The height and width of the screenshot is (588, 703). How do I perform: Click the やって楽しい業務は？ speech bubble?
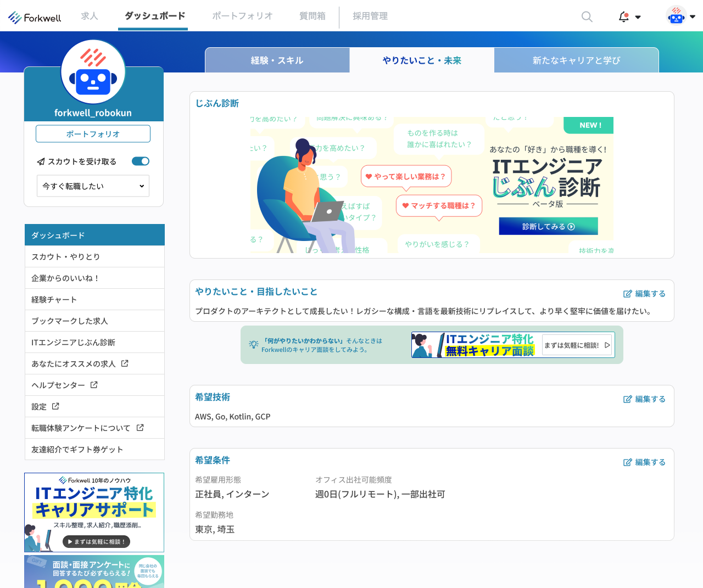click(406, 176)
